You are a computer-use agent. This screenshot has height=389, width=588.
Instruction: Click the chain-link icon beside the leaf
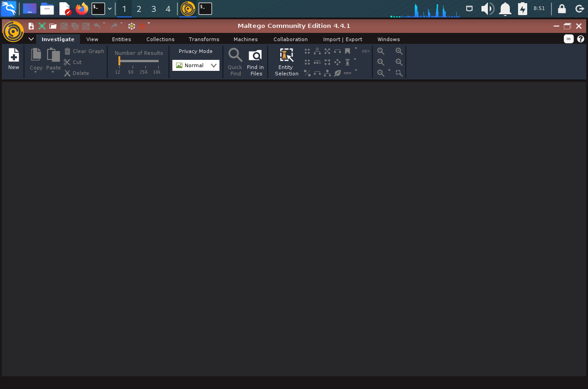347,73
